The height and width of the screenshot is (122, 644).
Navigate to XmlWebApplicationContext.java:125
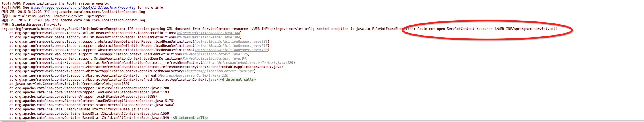(x=215, y=54)
